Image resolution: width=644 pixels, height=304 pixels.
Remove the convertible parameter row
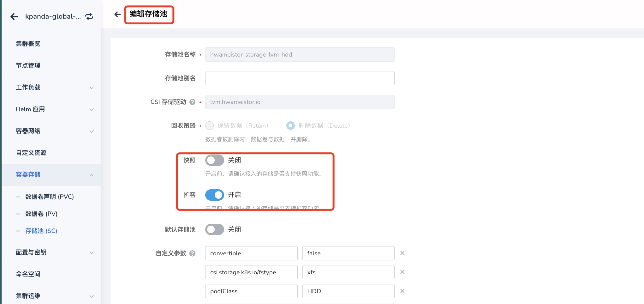point(402,253)
